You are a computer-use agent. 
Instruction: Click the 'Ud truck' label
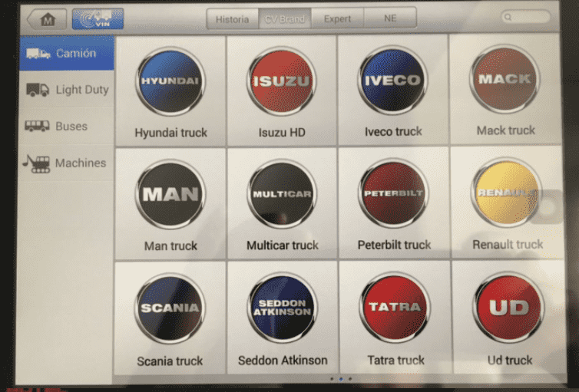coord(510,360)
